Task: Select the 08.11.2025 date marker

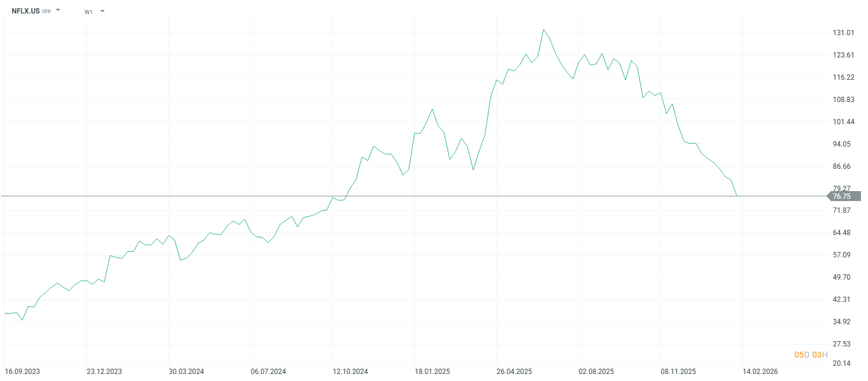Action: click(678, 372)
